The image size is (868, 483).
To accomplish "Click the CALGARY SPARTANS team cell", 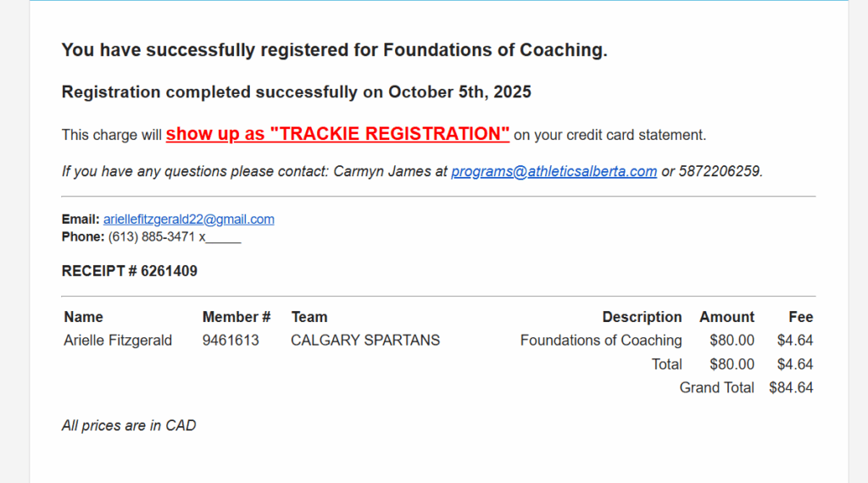I will coord(365,341).
